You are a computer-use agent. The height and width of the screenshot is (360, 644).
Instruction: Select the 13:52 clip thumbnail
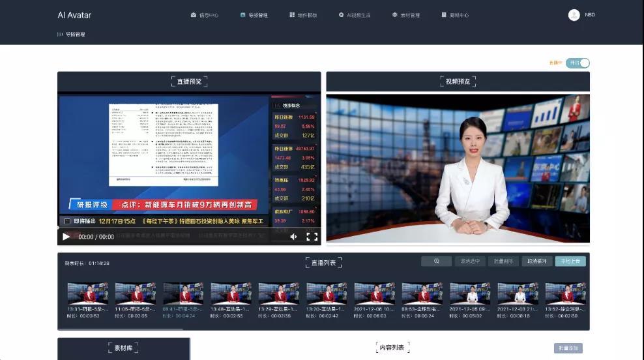pos(566,293)
